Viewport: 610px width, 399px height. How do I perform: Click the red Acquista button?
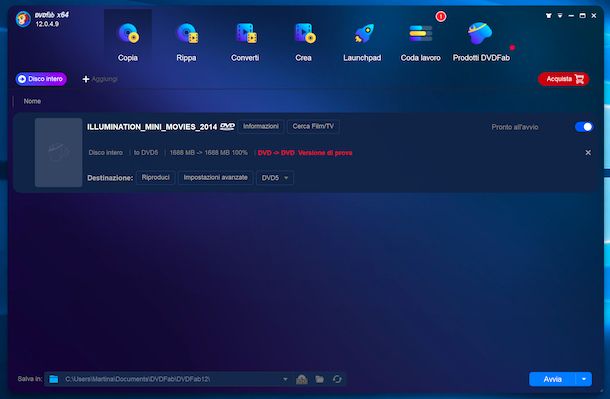click(x=563, y=79)
